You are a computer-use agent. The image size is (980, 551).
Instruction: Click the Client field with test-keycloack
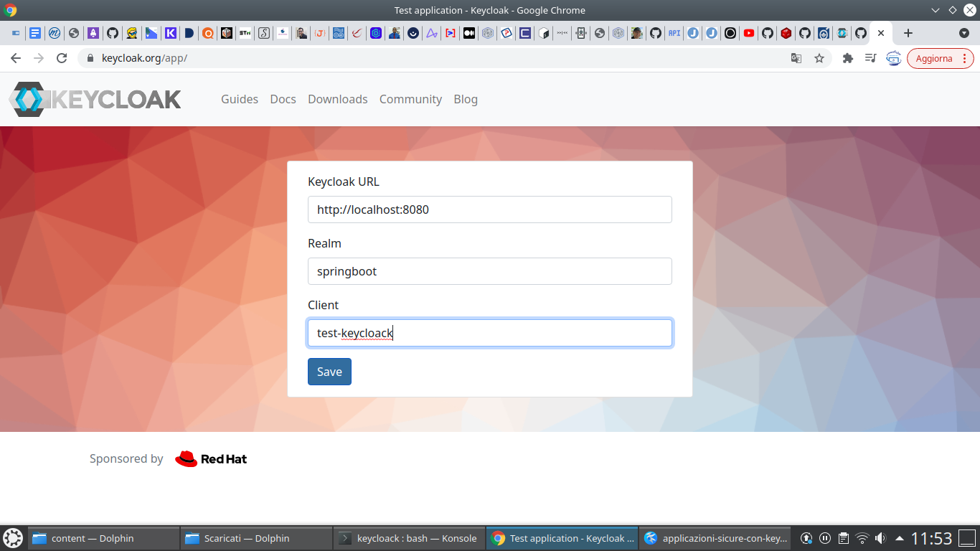point(490,333)
